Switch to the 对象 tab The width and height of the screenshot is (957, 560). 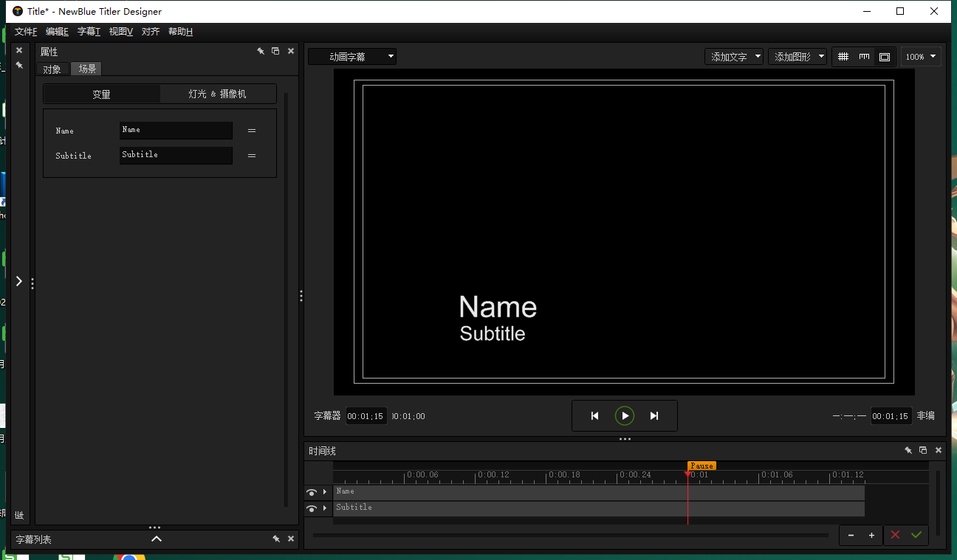[52, 69]
